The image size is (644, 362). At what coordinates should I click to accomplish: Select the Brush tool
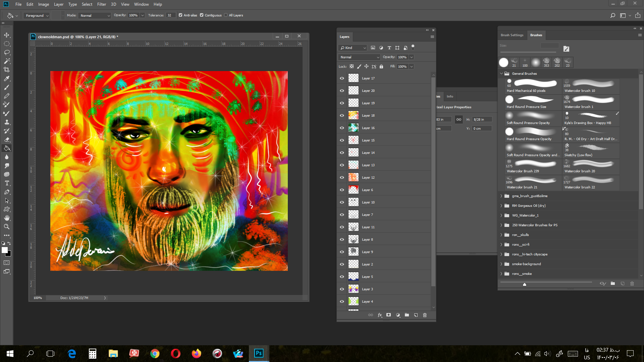(7, 87)
